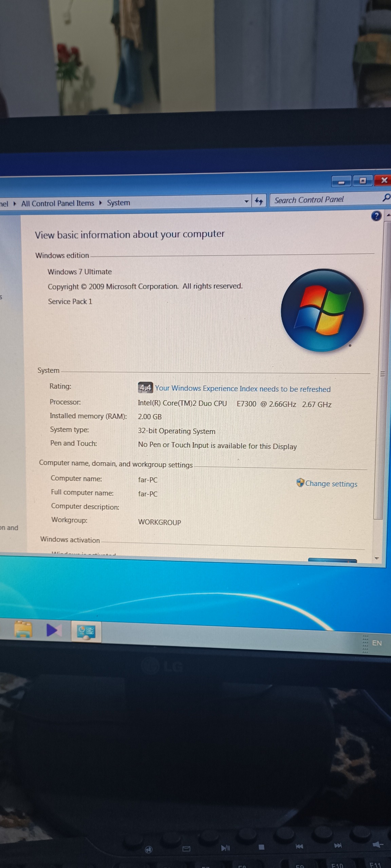Click the Copyright 2009 Microsoft text
The image size is (391, 868).
pyautogui.click(x=145, y=286)
